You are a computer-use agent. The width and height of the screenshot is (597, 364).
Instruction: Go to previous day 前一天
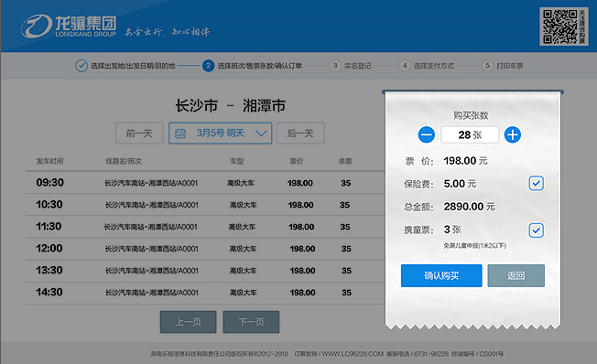tap(139, 134)
